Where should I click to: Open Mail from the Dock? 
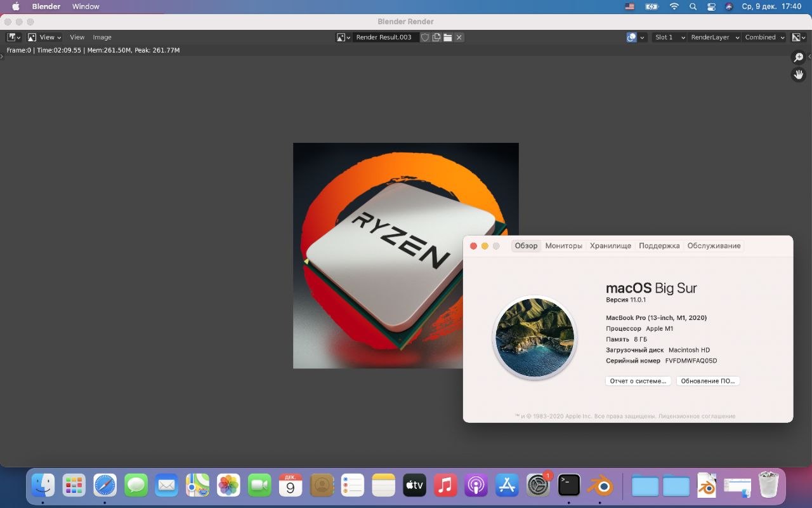(x=167, y=486)
